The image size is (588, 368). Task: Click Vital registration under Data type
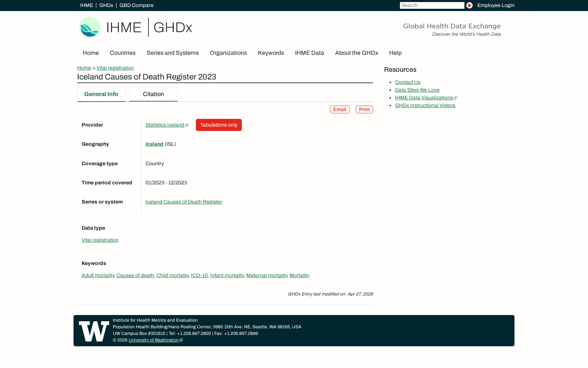(100, 240)
